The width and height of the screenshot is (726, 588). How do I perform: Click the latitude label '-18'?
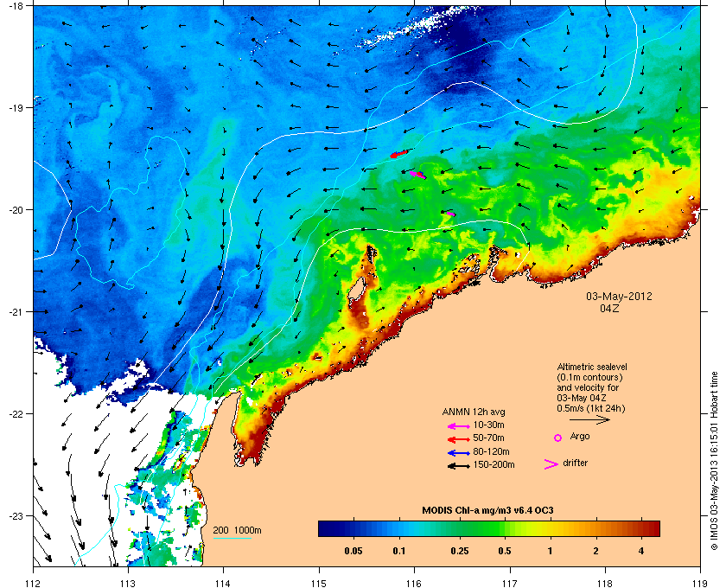click(x=16, y=5)
